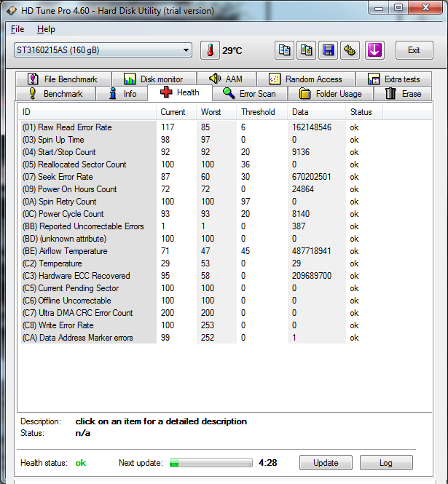Image resolution: width=448 pixels, height=484 pixels.
Task: Click the purple minimize-to-tray arrow icon
Action: click(374, 50)
